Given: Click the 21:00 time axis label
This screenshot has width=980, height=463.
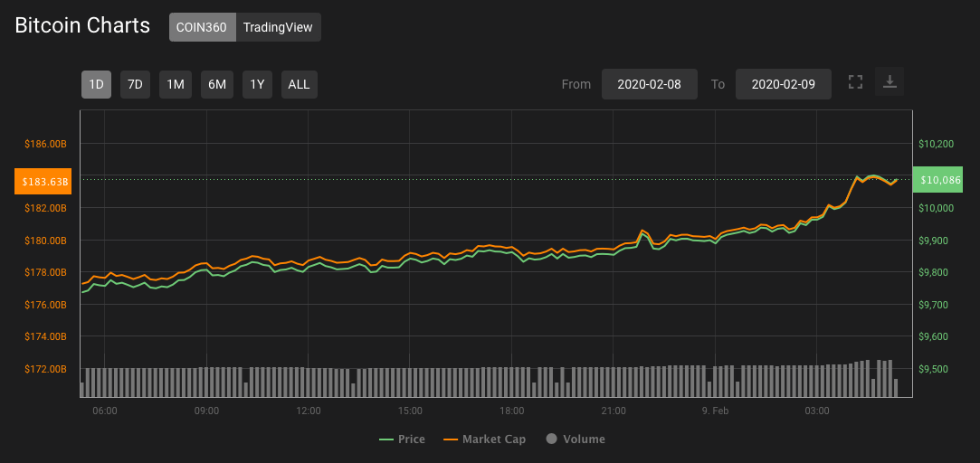Looking at the screenshot, I should coord(614,411).
